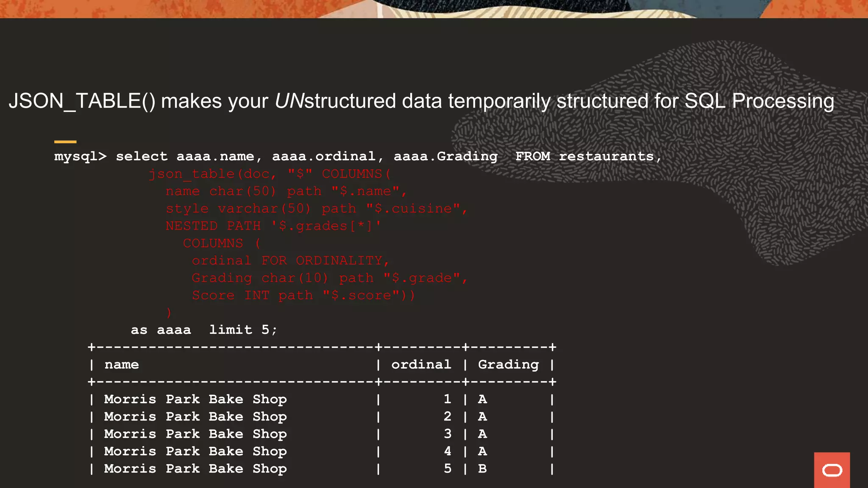The width and height of the screenshot is (868, 488).
Task: Click the 'ordinal' column header
Action: 421,364
